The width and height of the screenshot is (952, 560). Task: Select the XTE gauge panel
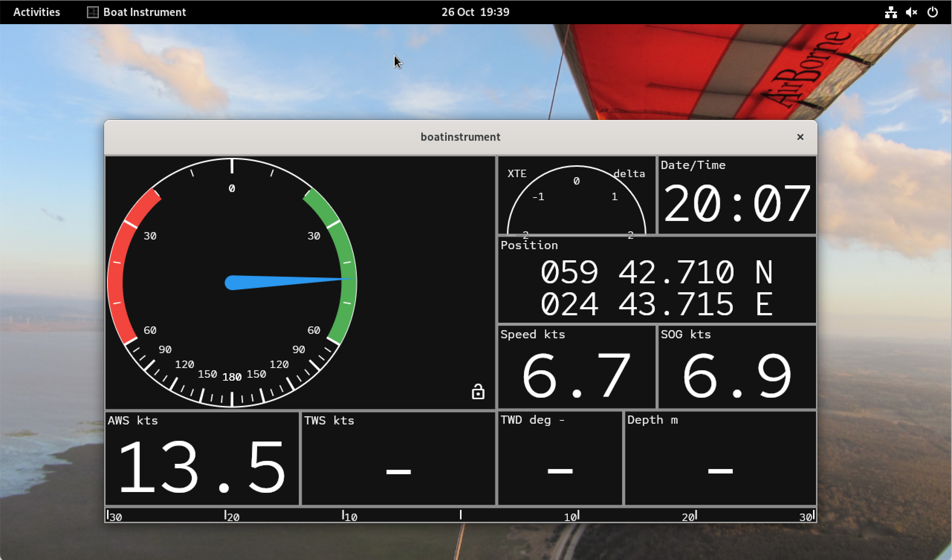coord(576,195)
